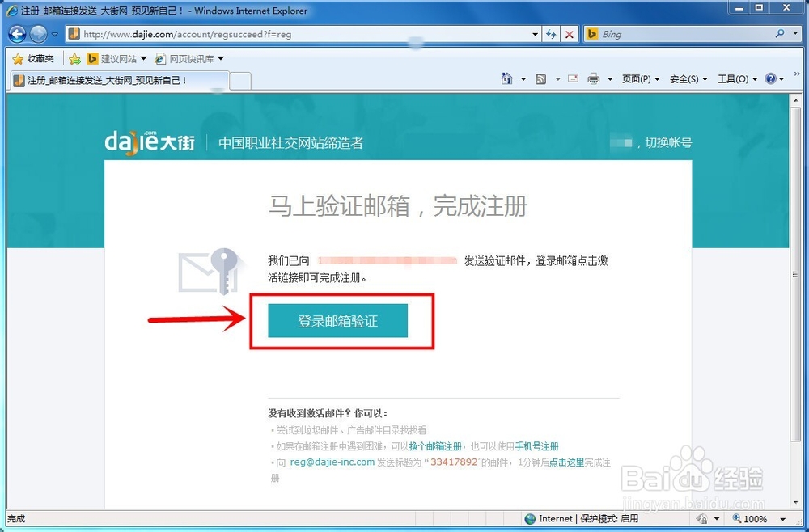Expand the zoom level dropdown arrow
This screenshot has width=809, height=532.
(x=782, y=519)
